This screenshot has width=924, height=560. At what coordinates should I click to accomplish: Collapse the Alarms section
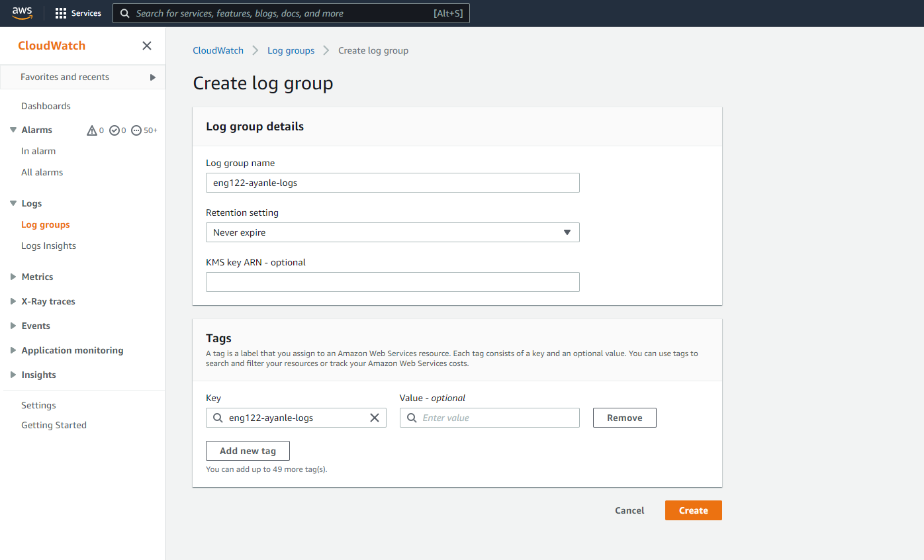(13, 130)
